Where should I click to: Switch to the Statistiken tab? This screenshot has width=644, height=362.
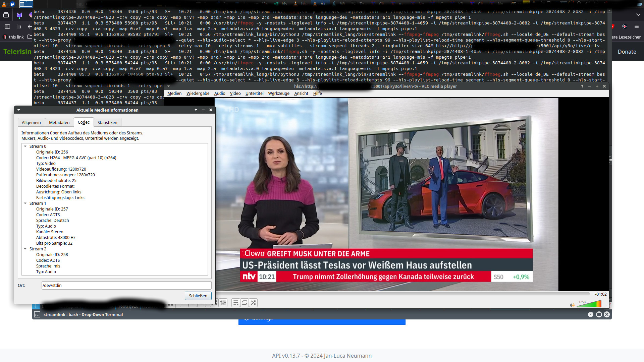point(107,123)
